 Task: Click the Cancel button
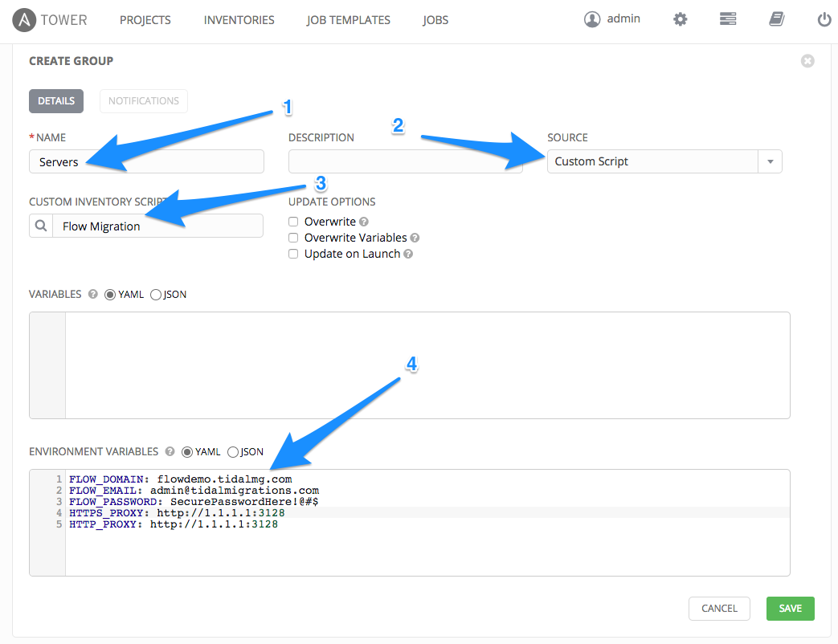[719, 609]
